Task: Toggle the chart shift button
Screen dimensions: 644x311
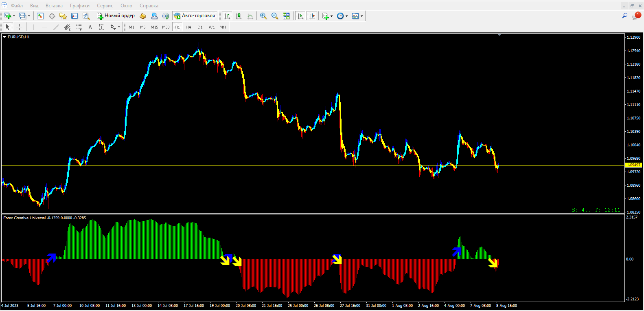Action: (x=312, y=16)
